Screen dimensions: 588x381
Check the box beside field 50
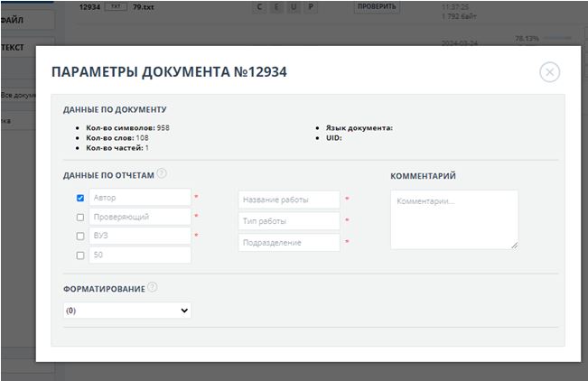click(80, 256)
